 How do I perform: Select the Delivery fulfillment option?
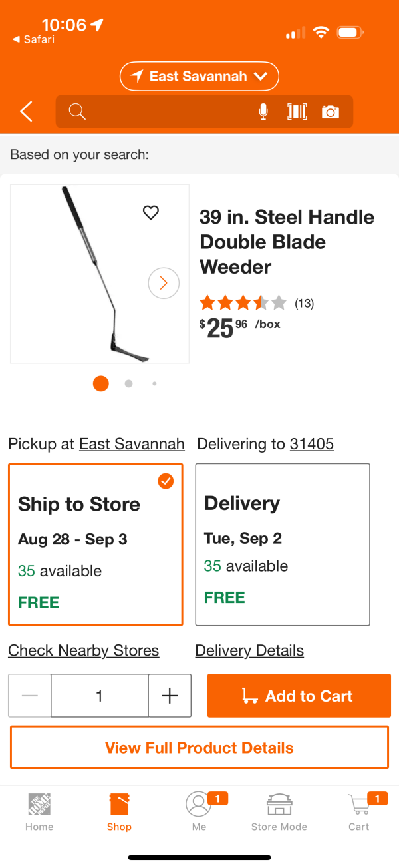[283, 544]
